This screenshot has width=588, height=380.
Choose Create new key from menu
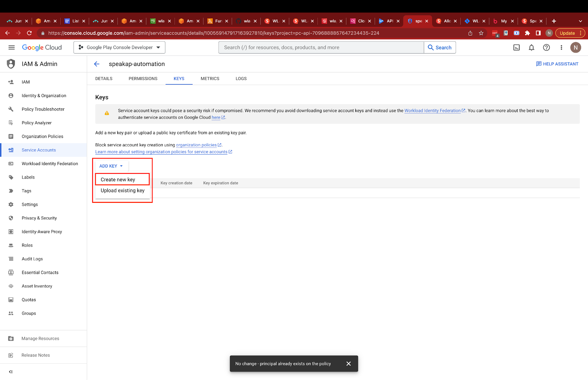coord(122,179)
